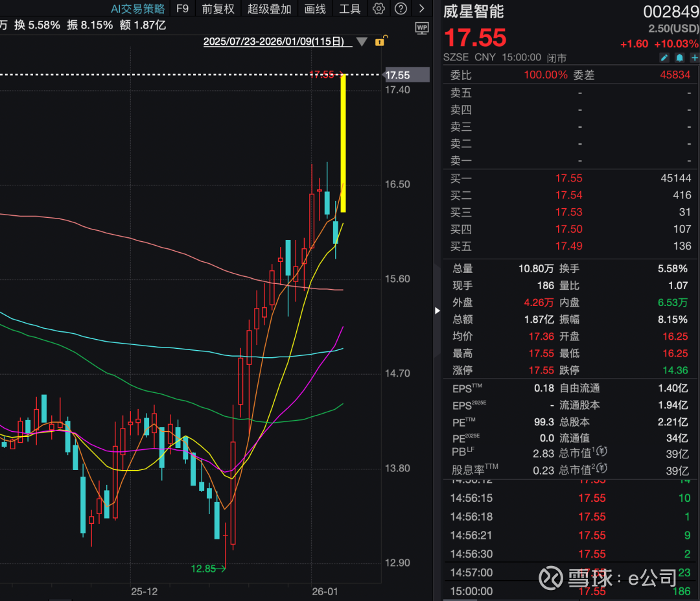Click the 26-01 date label on x-axis

(x=325, y=592)
